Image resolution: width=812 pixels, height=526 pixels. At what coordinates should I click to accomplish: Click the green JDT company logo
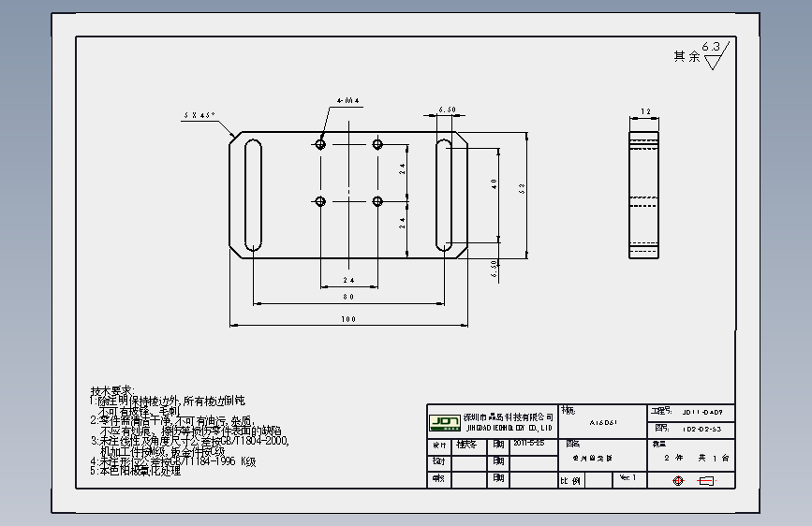pos(444,422)
